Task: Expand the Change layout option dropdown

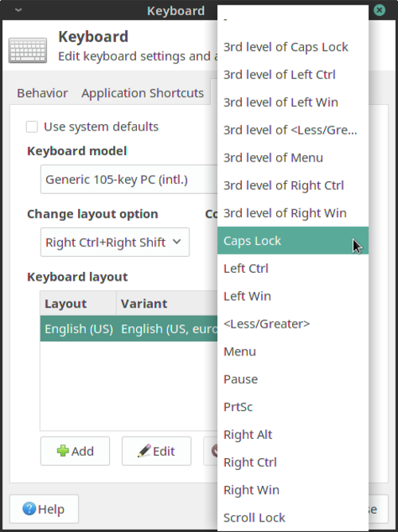Action: point(115,242)
